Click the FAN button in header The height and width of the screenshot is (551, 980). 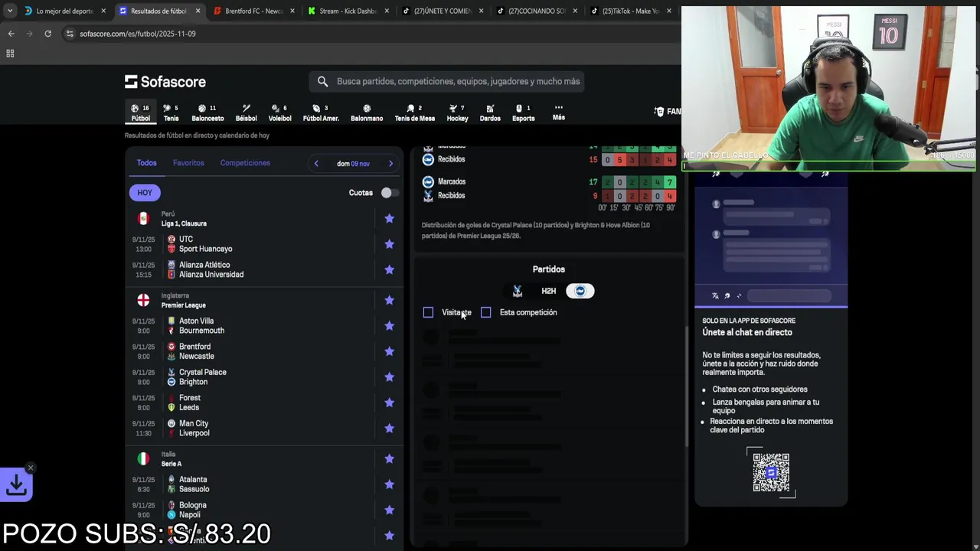click(668, 112)
